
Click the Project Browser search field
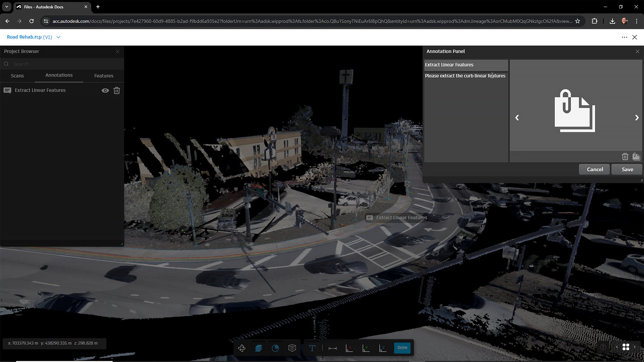pos(64,64)
